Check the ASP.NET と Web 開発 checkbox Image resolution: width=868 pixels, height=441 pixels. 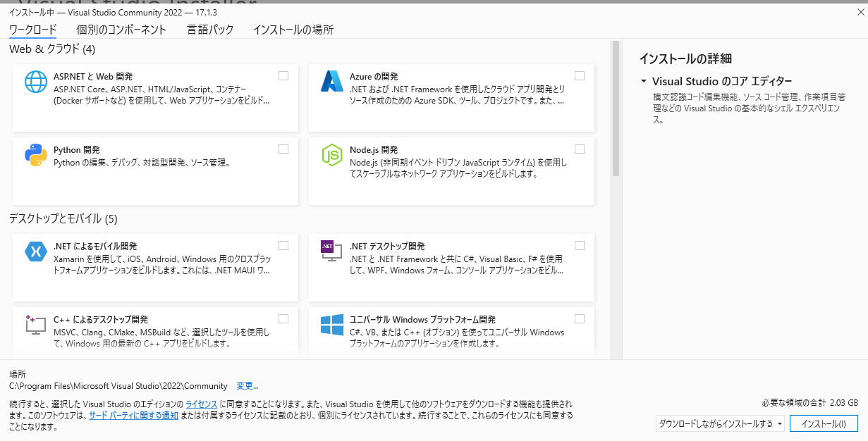tap(283, 76)
